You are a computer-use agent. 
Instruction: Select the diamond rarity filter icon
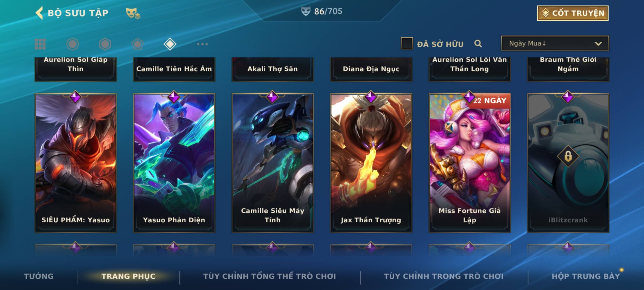170,44
